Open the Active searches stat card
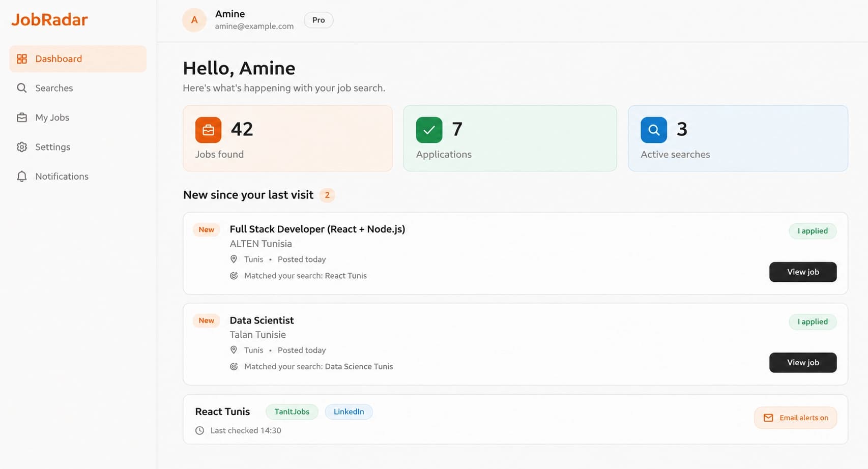868x469 pixels. [x=738, y=138]
